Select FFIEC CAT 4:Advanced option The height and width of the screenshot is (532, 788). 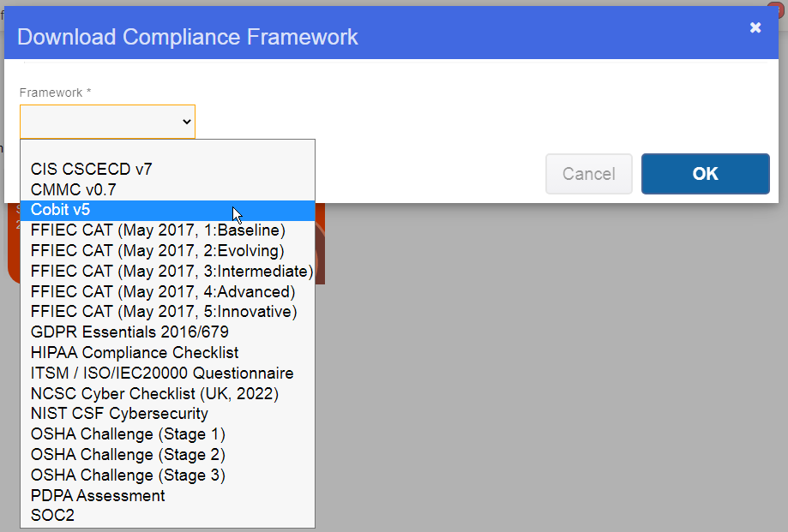click(x=167, y=291)
